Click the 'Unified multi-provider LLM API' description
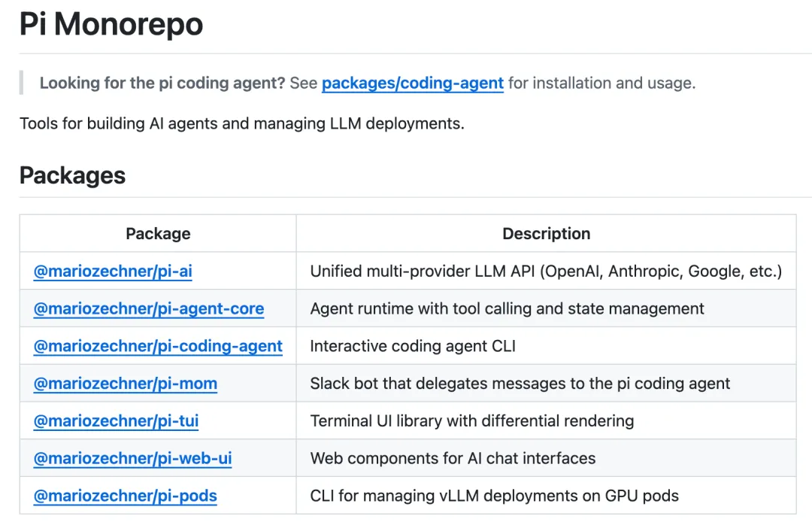This screenshot has height=522, width=812. (x=546, y=271)
